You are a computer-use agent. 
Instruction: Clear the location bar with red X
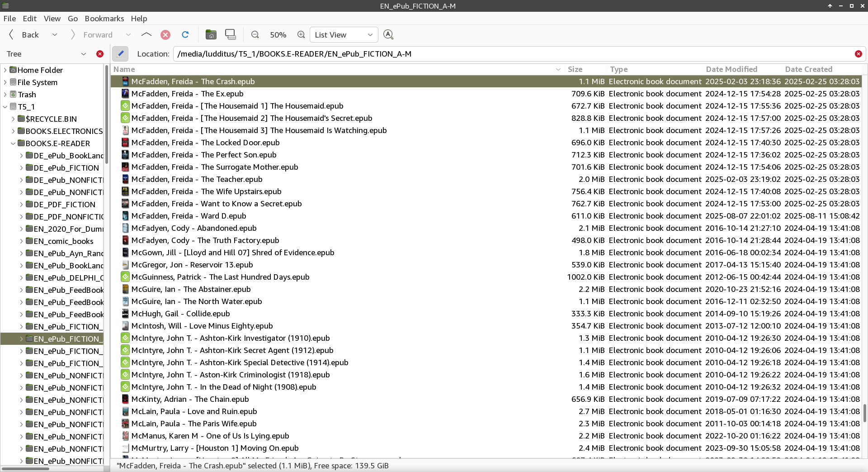coord(858,54)
